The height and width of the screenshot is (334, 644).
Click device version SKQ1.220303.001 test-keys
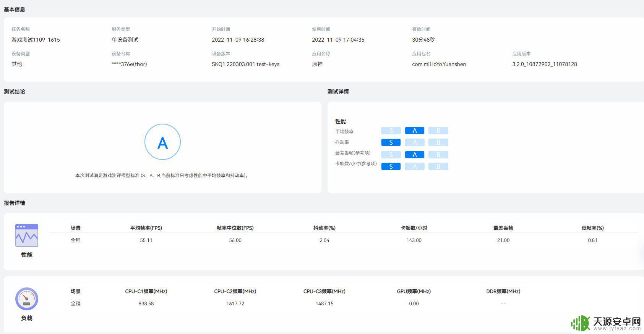click(245, 64)
